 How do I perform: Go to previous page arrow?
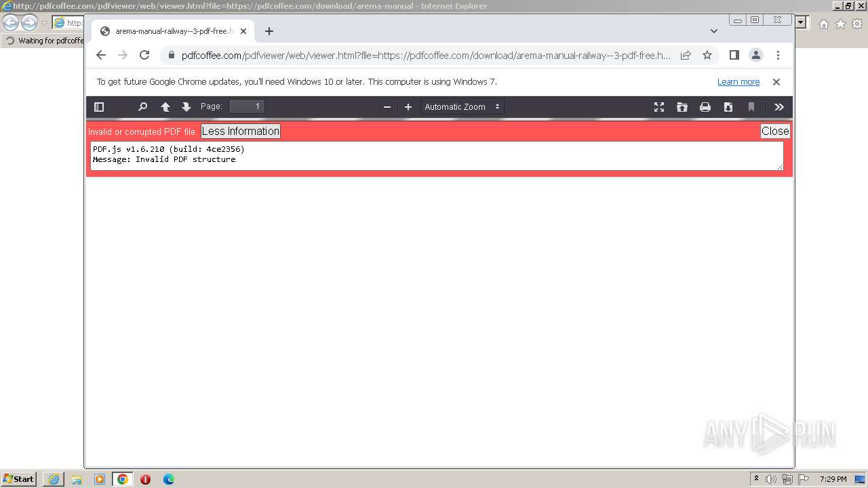(x=165, y=107)
